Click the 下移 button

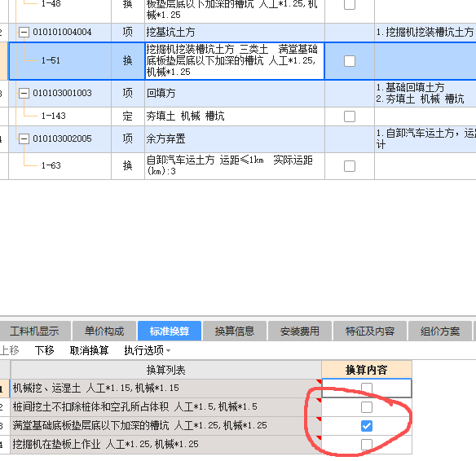(44, 350)
